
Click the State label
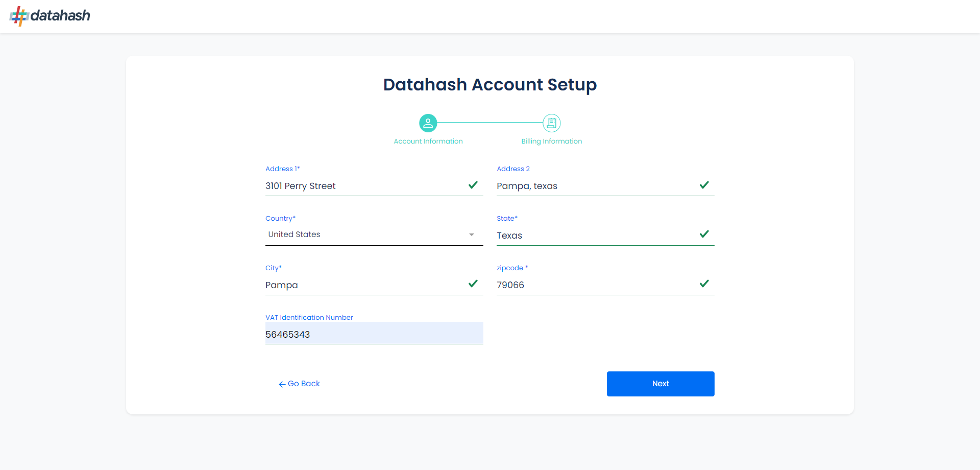click(x=507, y=218)
